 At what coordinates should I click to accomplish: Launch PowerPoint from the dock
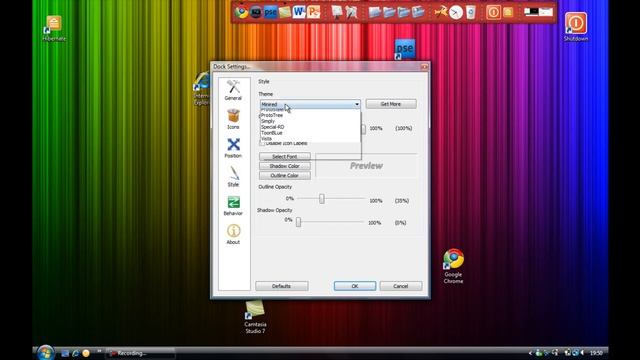click(313, 12)
